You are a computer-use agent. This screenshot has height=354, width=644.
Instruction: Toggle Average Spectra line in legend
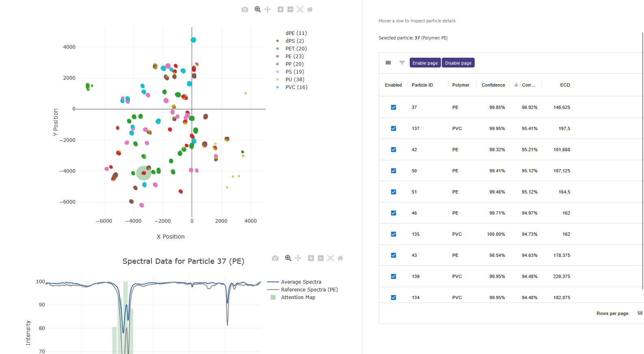click(301, 282)
